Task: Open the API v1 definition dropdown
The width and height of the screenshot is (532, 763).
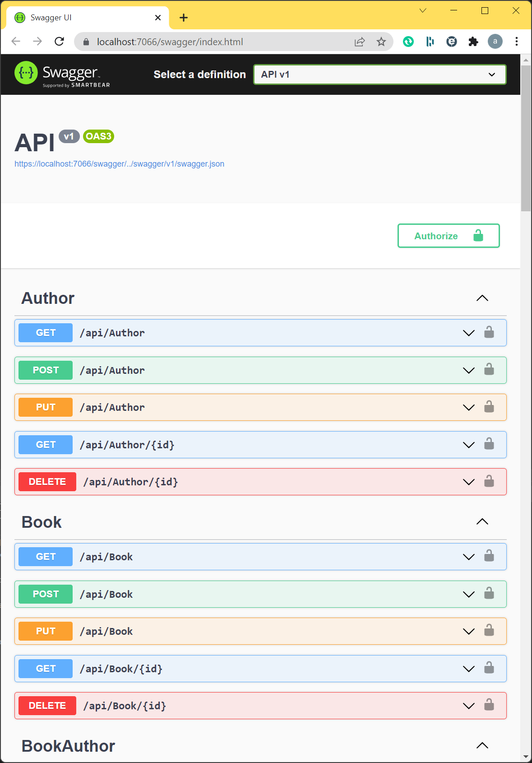Action: 380,74
